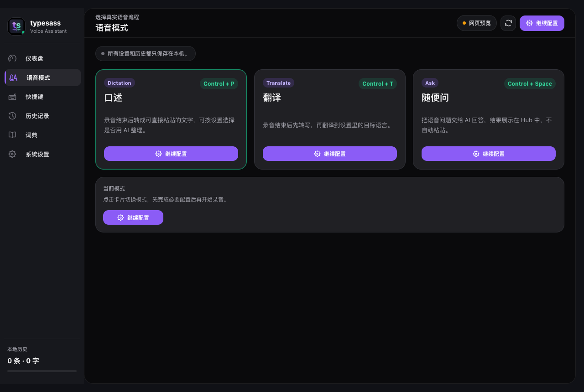Click the 随便问 card description text
The width and height of the screenshot is (584, 392).
(x=487, y=125)
